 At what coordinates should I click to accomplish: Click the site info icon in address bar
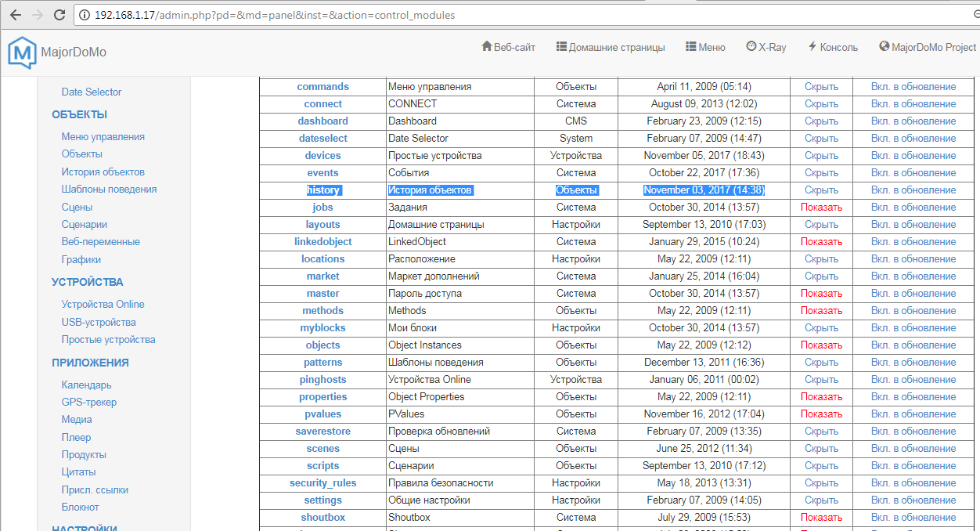coord(85,15)
